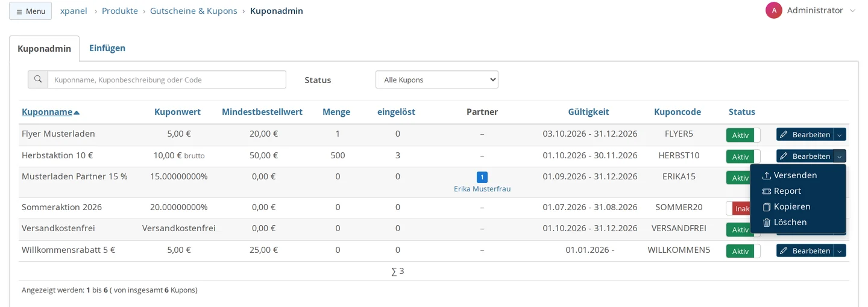
Task: Click the Sommeraktion 2026 coupon name
Action: 61,207
